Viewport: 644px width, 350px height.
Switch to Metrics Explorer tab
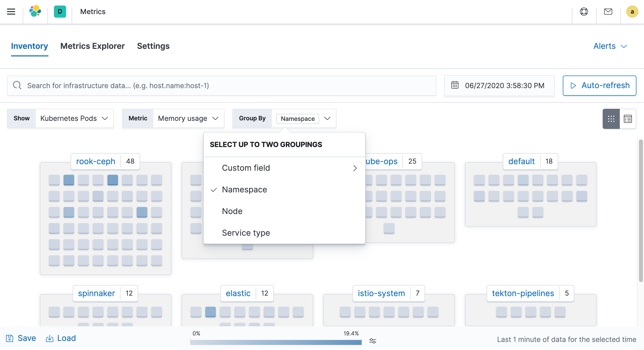coord(93,46)
